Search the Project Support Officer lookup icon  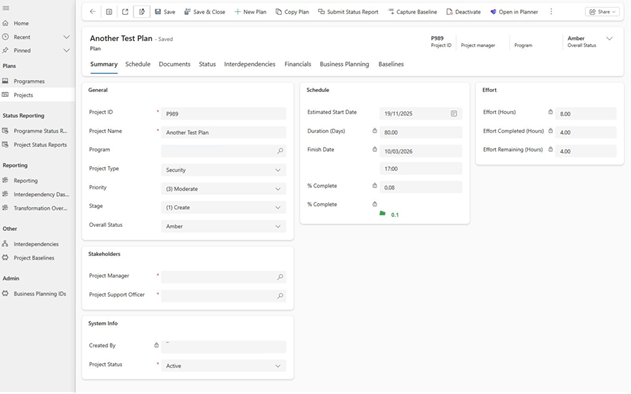pyautogui.click(x=280, y=296)
